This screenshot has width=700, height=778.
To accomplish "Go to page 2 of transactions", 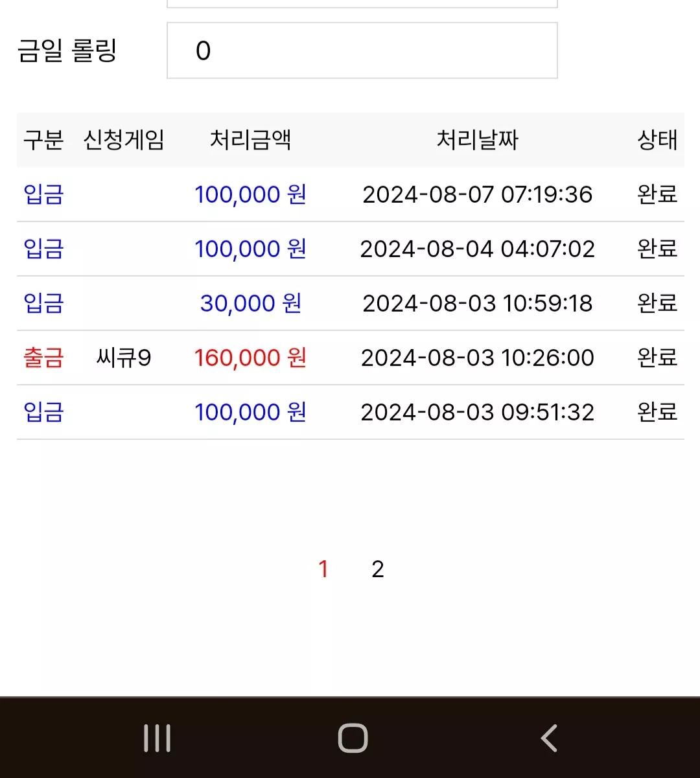I will [378, 569].
